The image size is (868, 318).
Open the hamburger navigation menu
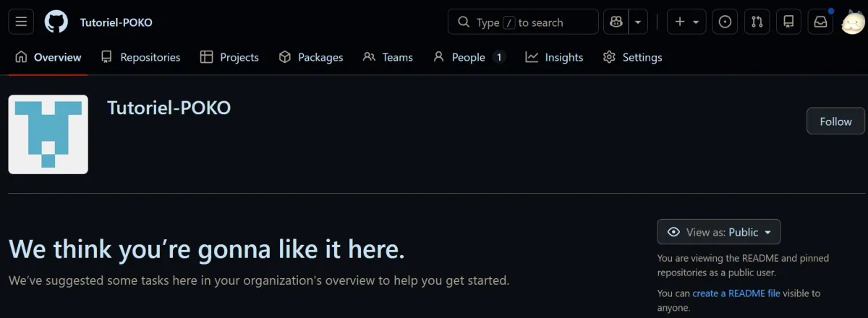point(21,22)
